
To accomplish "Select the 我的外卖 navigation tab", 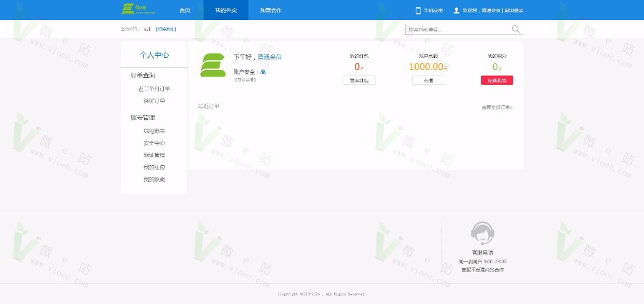I will [226, 10].
